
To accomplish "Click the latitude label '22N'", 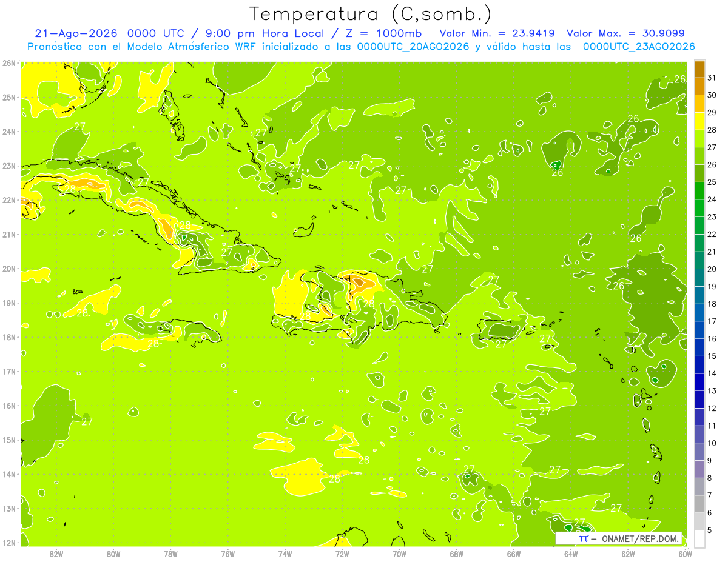I will [9, 200].
